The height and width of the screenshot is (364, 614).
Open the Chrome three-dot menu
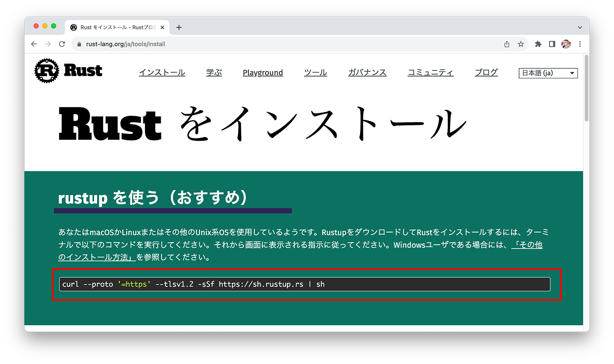(x=580, y=44)
